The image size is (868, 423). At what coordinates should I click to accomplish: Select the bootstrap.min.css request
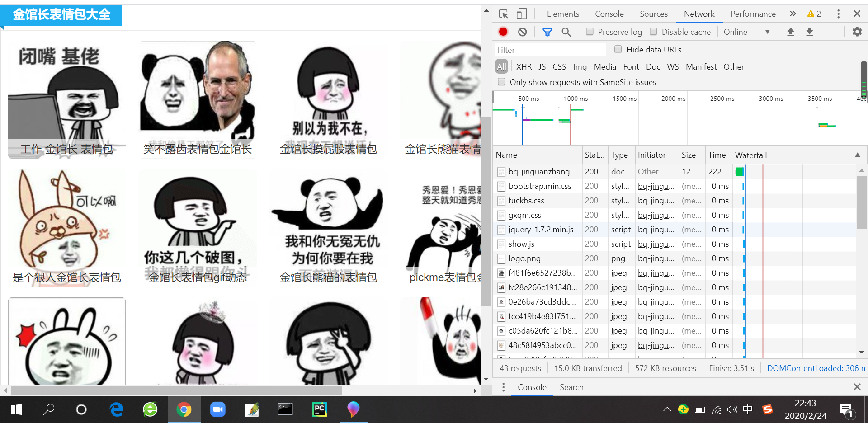point(540,186)
